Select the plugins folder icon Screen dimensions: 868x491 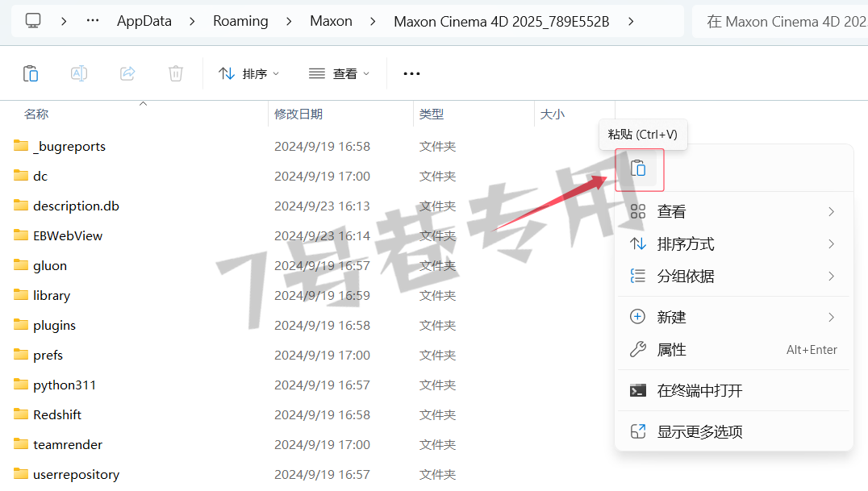point(21,324)
